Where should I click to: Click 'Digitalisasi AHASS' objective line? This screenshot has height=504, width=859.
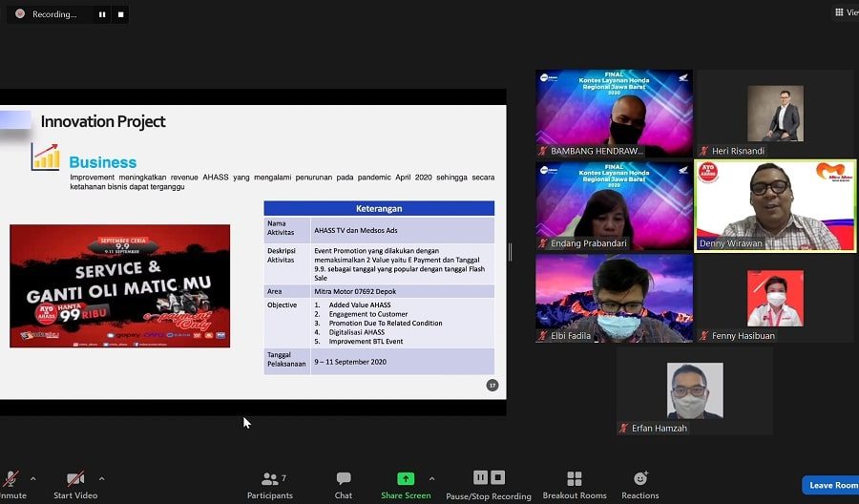tap(357, 332)
